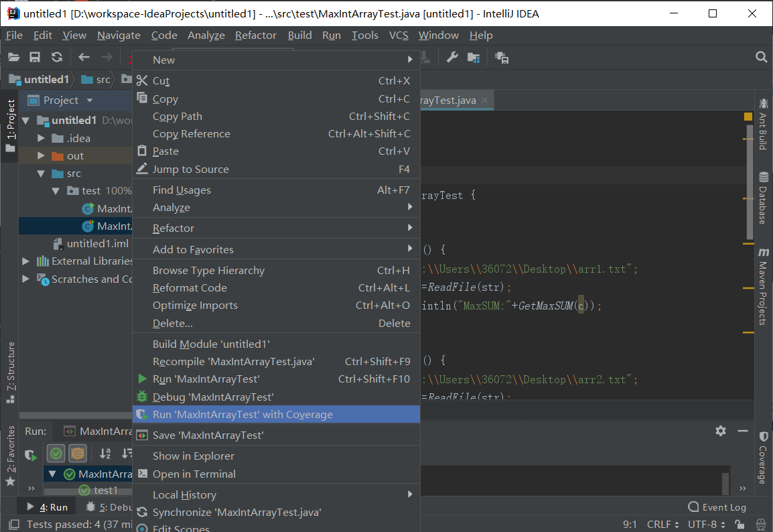Screen dimensions: 773x532
Task: Toggle Show Ignored tests button
Action: click(78, 454)
